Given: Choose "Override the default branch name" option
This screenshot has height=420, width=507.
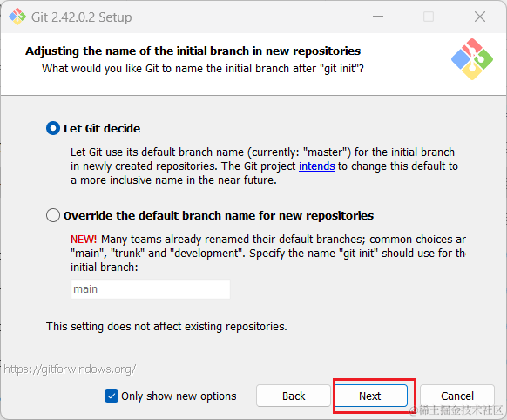Looking at the screenshot, I should (x=53, y=215).
